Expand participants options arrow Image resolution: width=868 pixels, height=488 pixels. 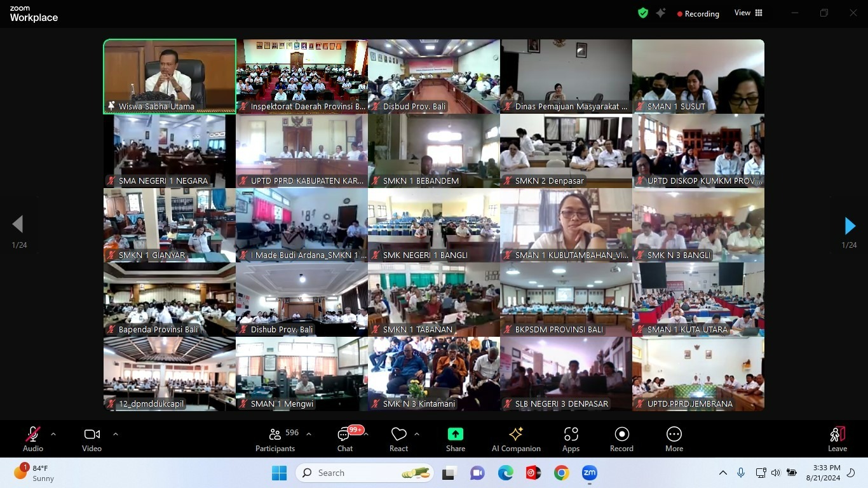pos(309,434)
